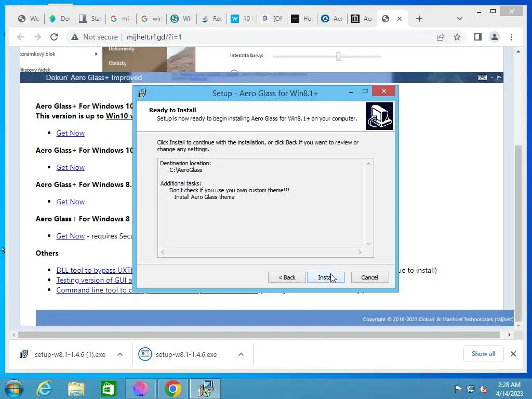Click the Install button in Setup dialog

click(x=326, y=277)
